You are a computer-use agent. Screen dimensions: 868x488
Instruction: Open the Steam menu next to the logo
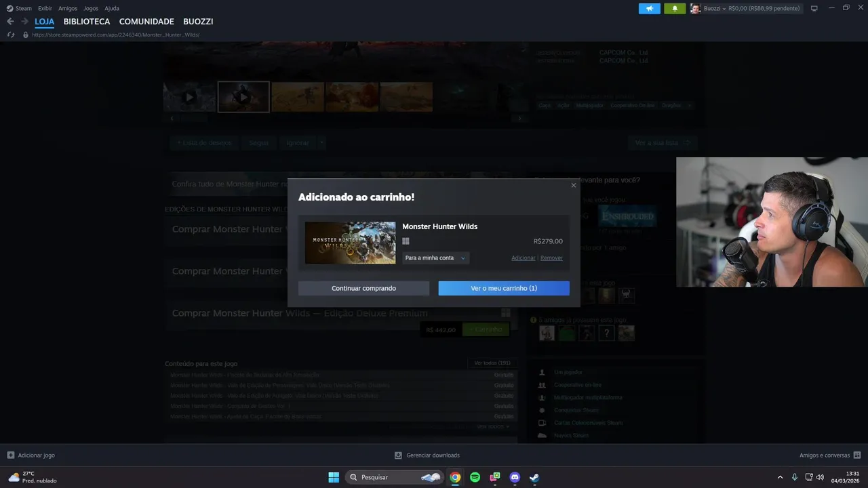[x=24, y=8]
